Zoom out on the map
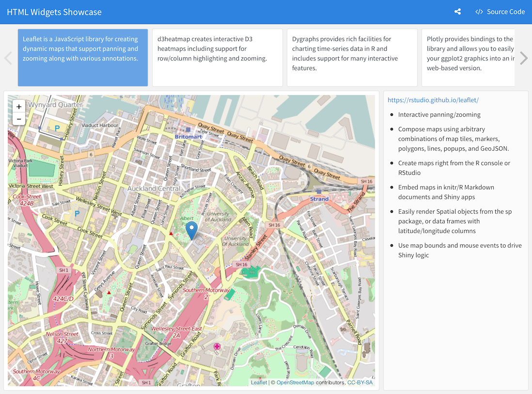This screenshot has height=394, width=532. [19, 119]
